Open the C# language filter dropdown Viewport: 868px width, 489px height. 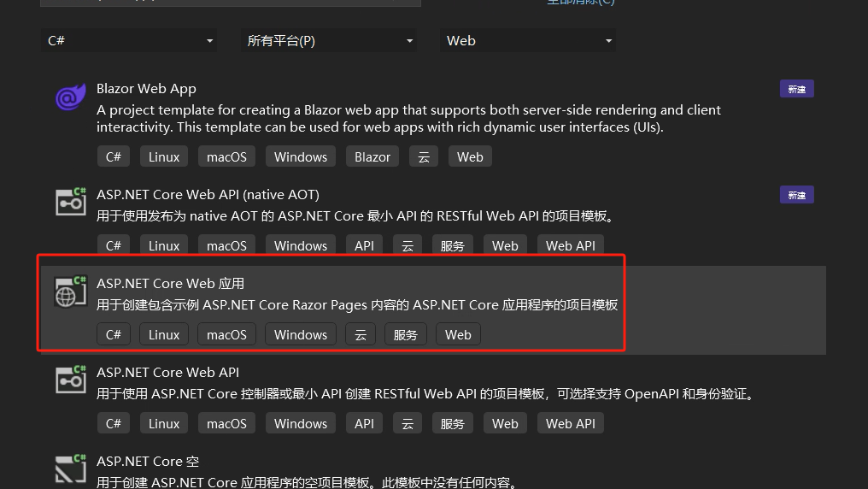128,40
